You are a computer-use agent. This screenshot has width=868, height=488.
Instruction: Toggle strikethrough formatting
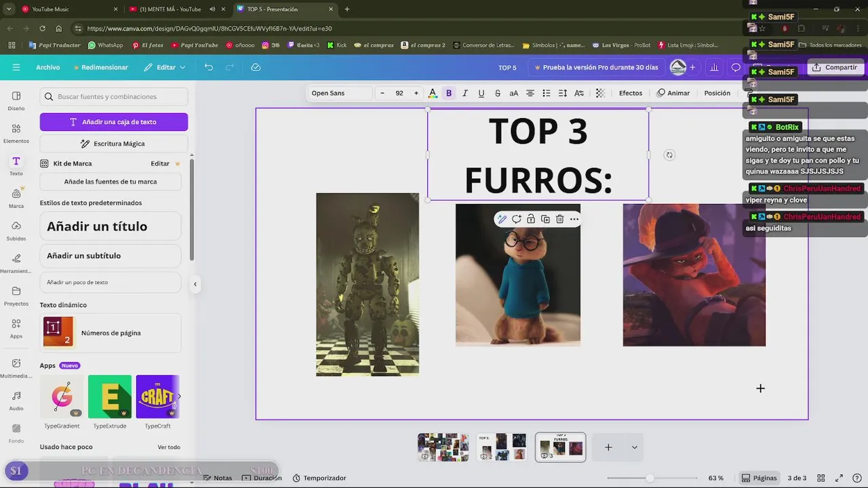point(498,93)
